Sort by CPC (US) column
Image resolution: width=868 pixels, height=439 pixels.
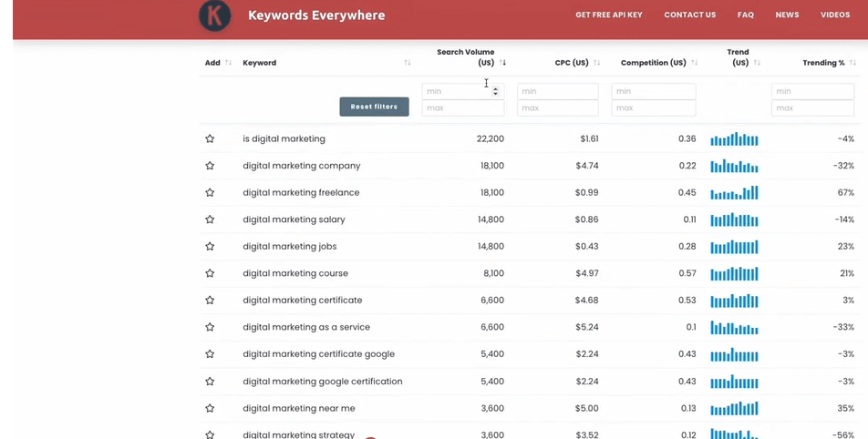(x=596, y=63)
